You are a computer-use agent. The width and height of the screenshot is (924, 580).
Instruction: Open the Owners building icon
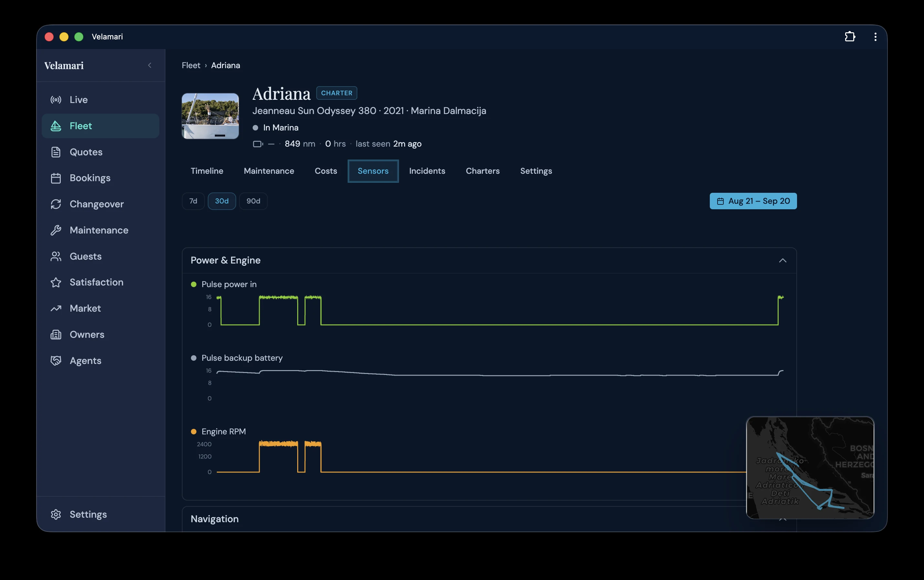click(x=56, y=335)
